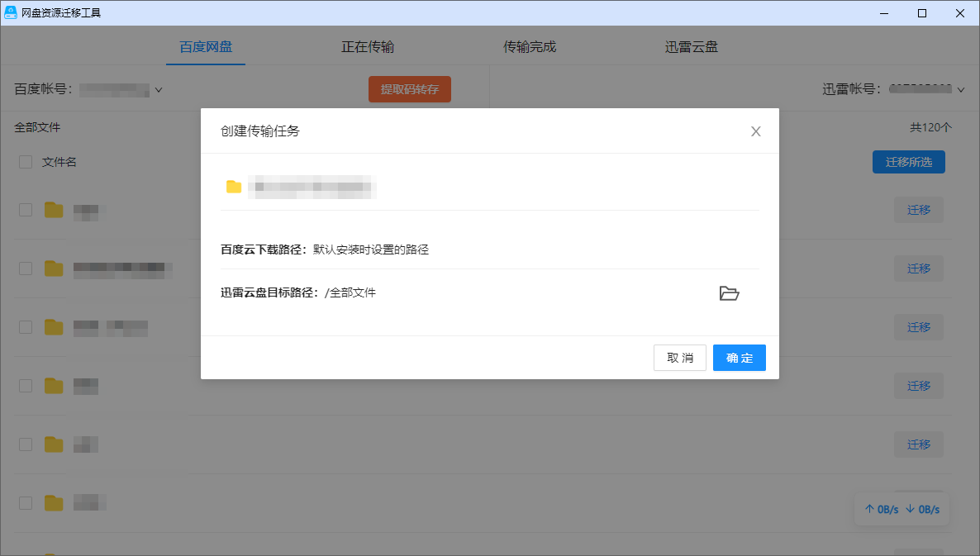Click the fourth row folder icon

click(54, 386)
